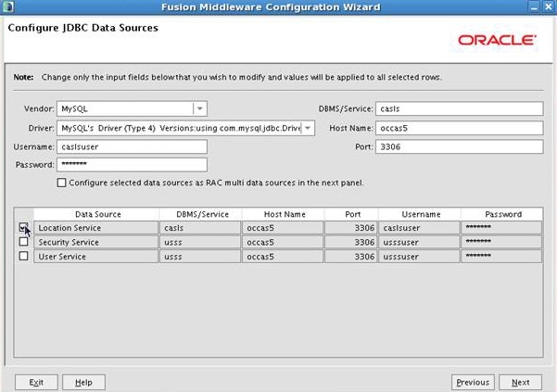Go back with the Previous button
Image resolution: width=557 pixels, height=392 pixels.
coord(472,382)
